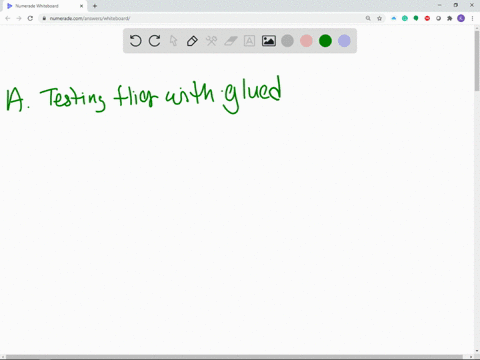Select the pointer selection tool
Viewport: 480px width, 360px height.
(173, 41)
